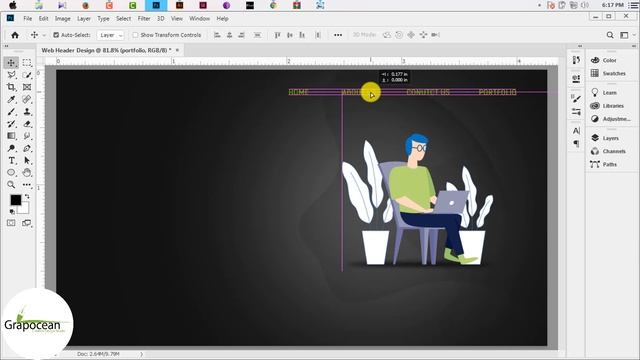Select the Hand tool
The width and height of the screenshot is (640, 360).
pos(27,173)
